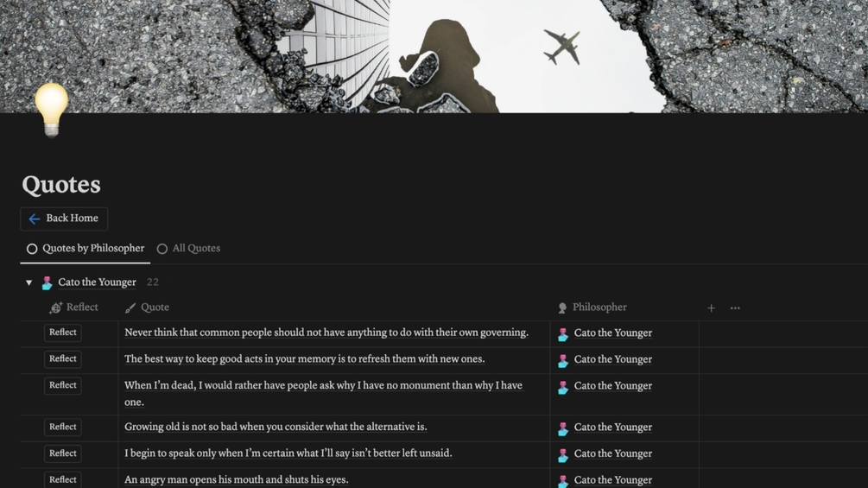Click the blue back arrow icon

click(35, 219)
